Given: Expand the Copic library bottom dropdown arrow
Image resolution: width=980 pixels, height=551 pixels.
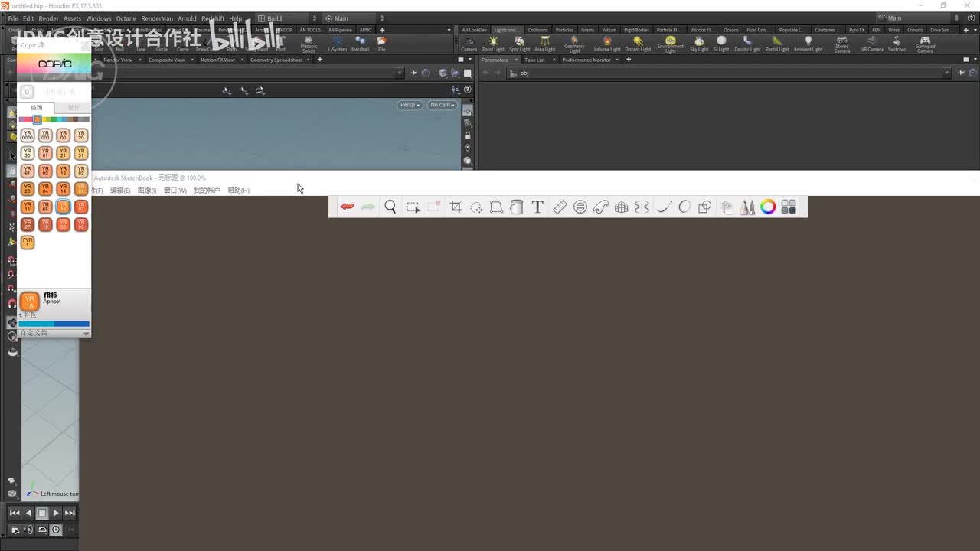Looking at the screenshot, I should [86, 334].
